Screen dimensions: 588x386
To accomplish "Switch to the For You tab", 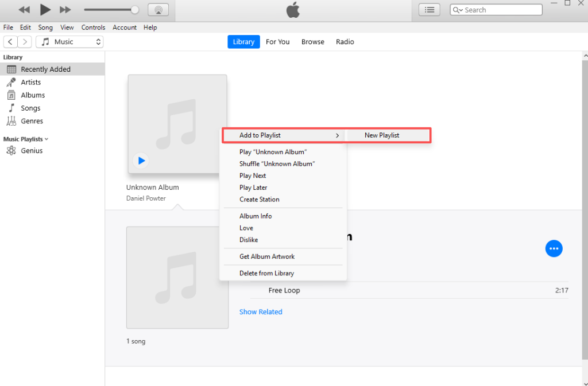I will click(277, 41).
